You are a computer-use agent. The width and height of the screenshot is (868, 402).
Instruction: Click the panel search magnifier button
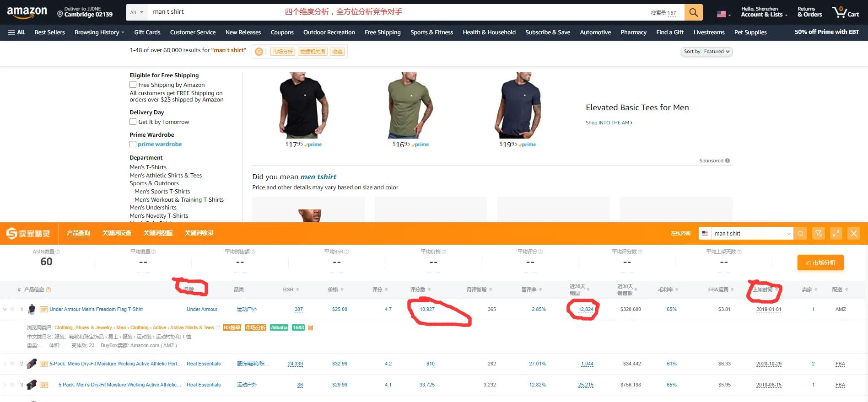(800, 233)
